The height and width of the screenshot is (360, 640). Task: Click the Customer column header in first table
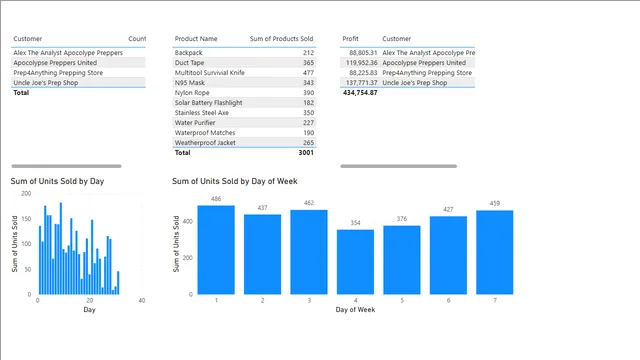click(27, 39)
